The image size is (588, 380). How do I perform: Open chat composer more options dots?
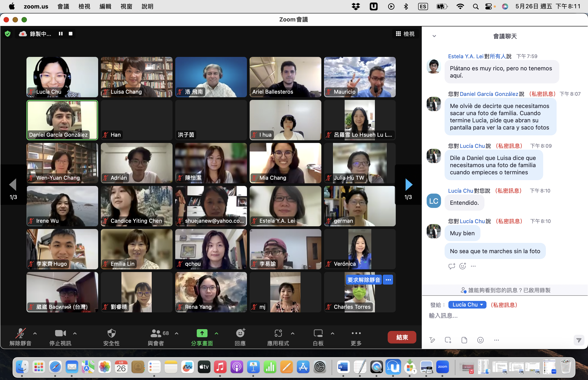tap(497, 340)
